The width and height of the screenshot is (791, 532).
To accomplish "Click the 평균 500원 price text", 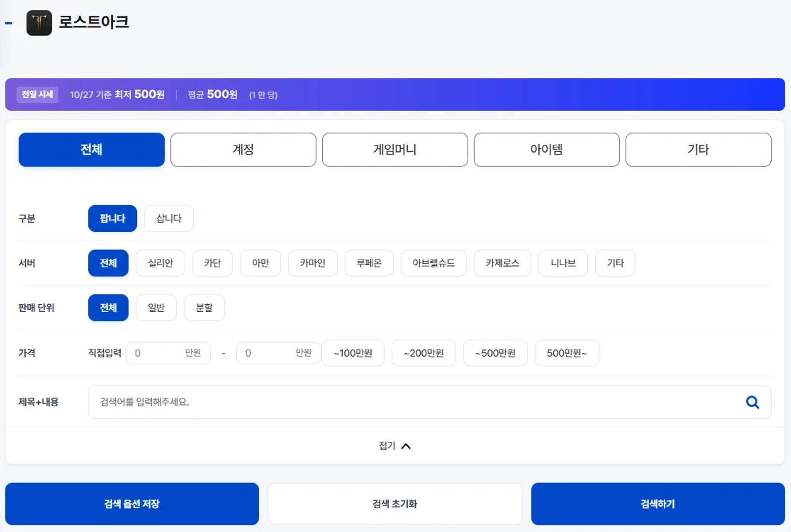I will click(213, 94).
